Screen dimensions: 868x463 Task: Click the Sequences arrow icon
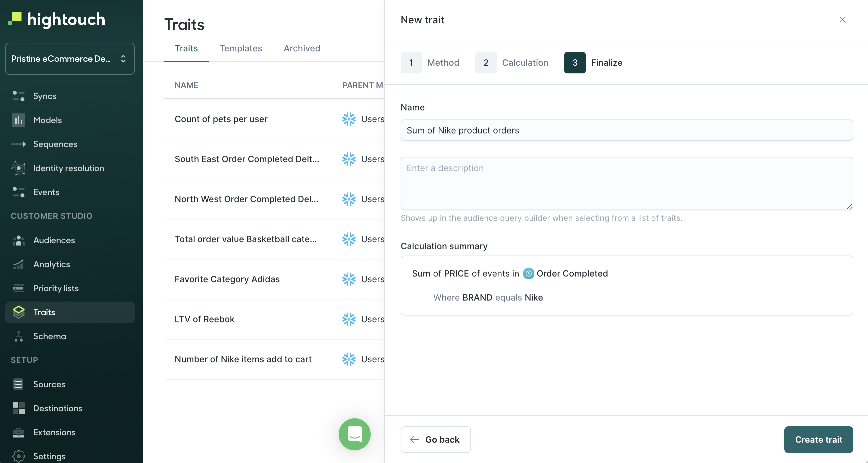click(19, 144)
